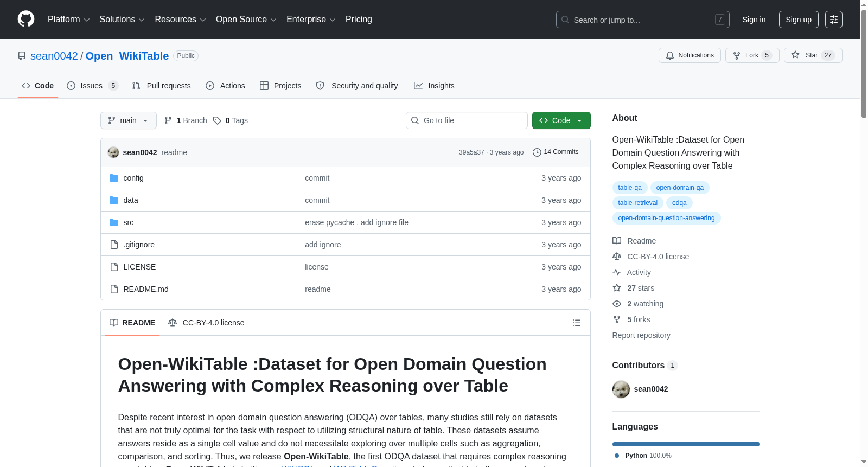The width and height of the screenshot is (868, 467).
Task: Click the data folder icon
Action: pos(114,200)
